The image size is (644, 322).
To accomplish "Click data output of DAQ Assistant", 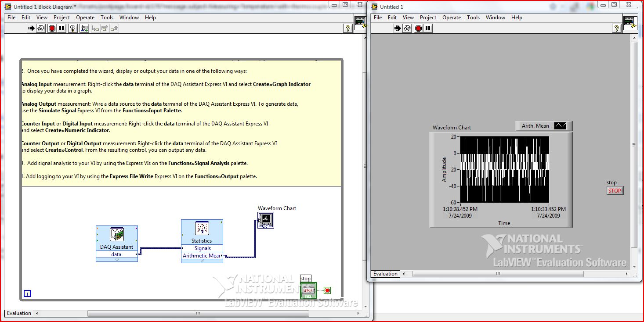I will click(117, 254).
